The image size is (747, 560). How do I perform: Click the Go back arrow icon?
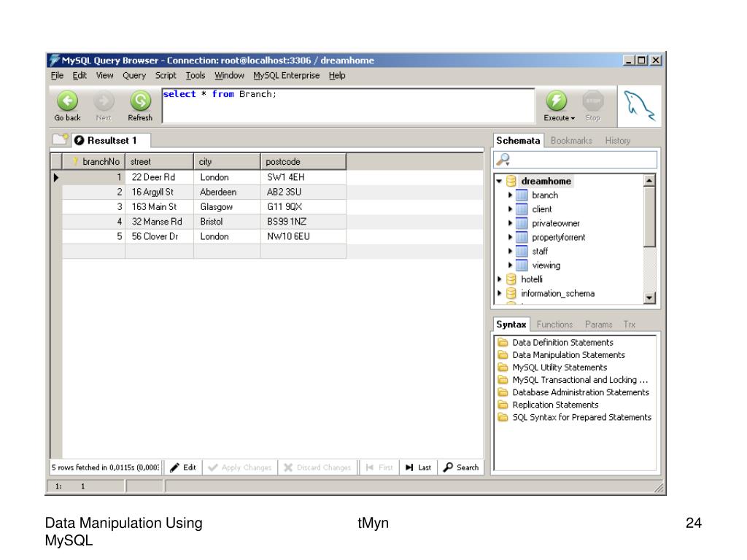[67, 101]
